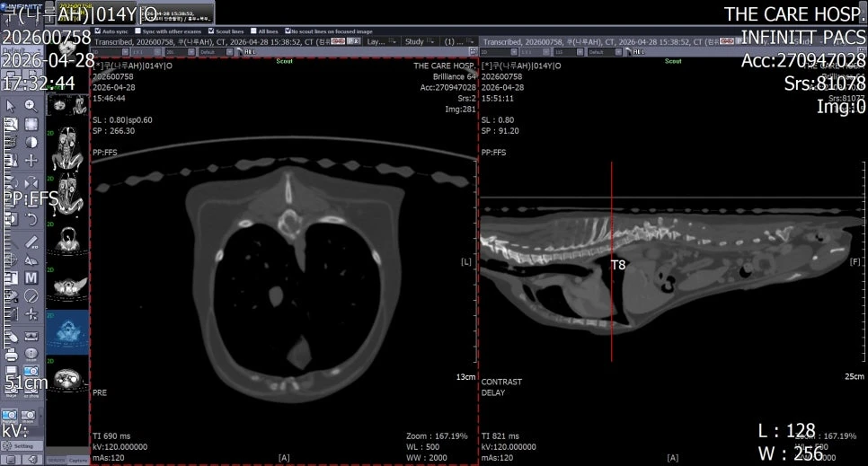Image resolution: width=868 pixels, height=466 pixels.
Task: Click the SP : 91.20 text
Action: pyautogui.click(x=500, y=130)
